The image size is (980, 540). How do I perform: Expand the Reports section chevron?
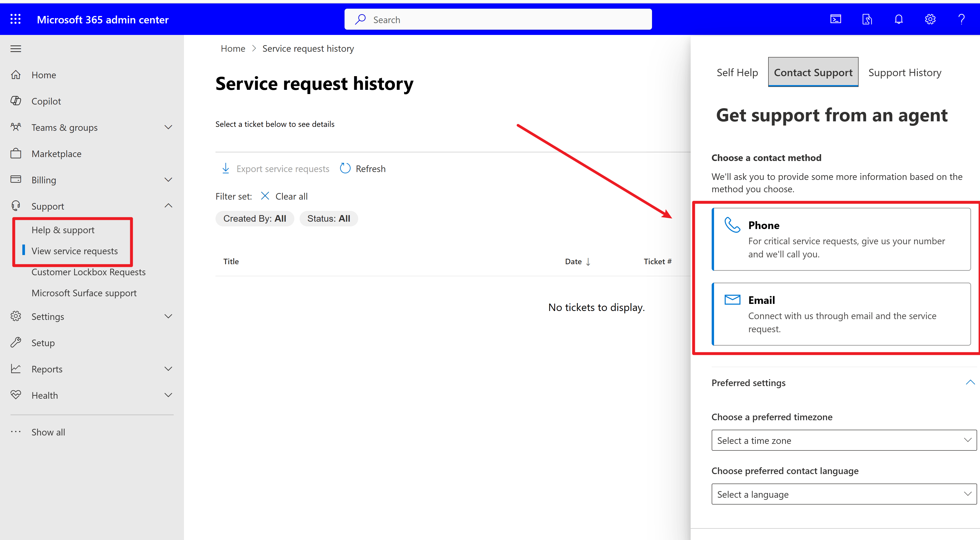click(x=168, y=368)
